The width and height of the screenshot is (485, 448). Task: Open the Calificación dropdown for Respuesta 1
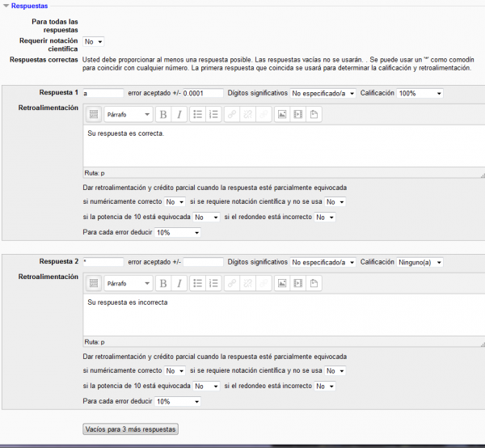(x=420, y=93)
